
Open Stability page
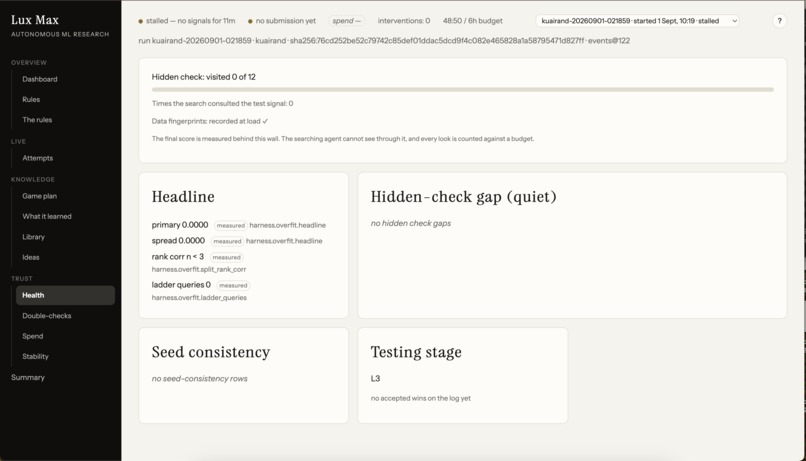tap(35, 356)
